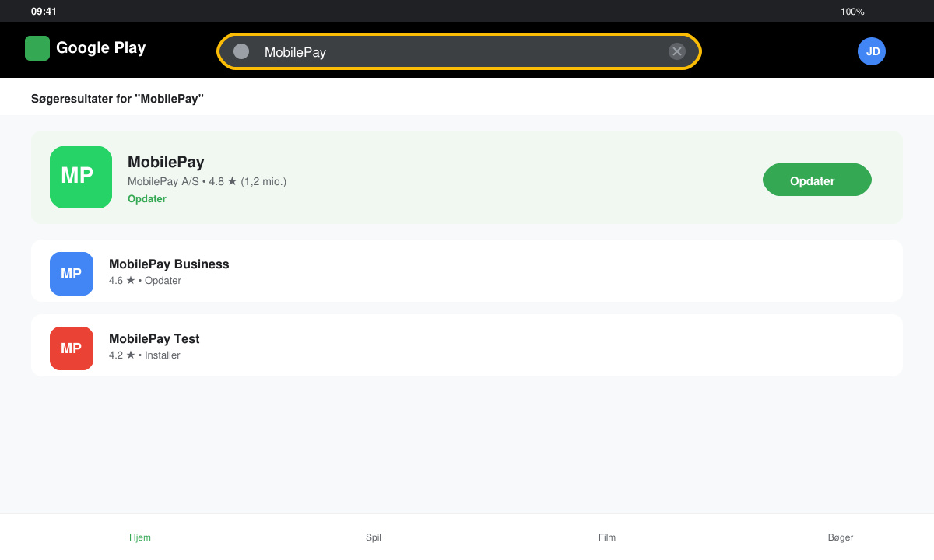Screen dimensions: 934x560
Task: Switch to the Hjem tab
Action: [x=140, y=537]
